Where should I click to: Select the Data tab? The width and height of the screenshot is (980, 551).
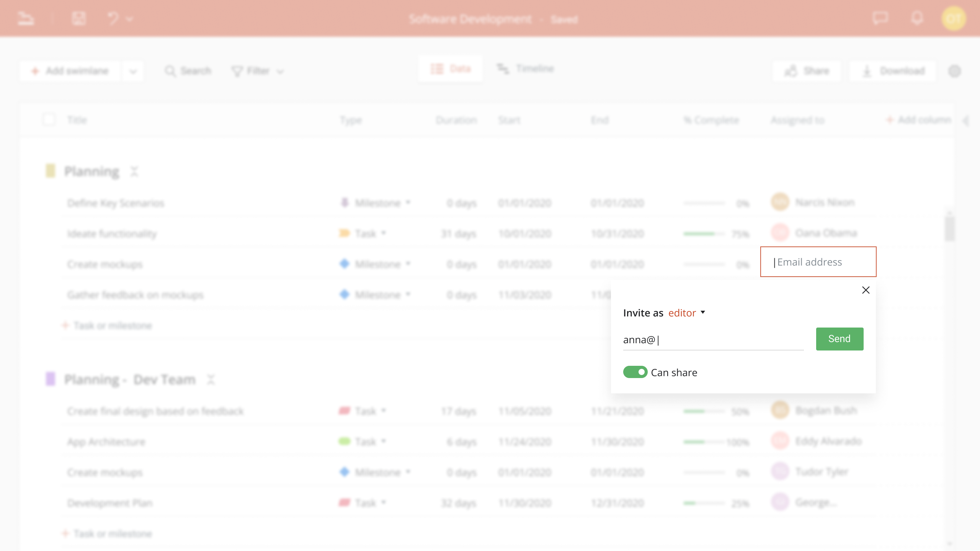[x=451, y=68]
